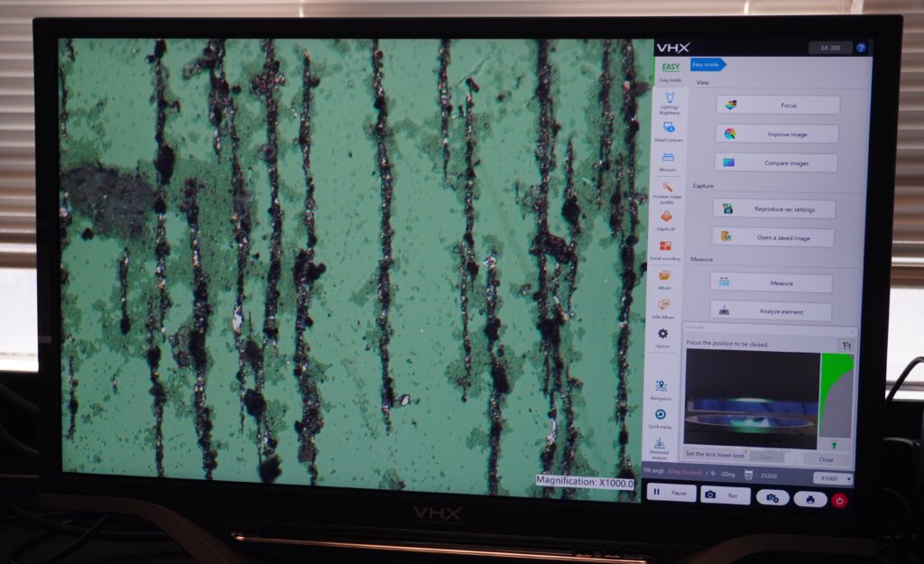Expand the X1000 magnification dropdown
The width and height of the screenshot is (924, 564).
(832, 478)
